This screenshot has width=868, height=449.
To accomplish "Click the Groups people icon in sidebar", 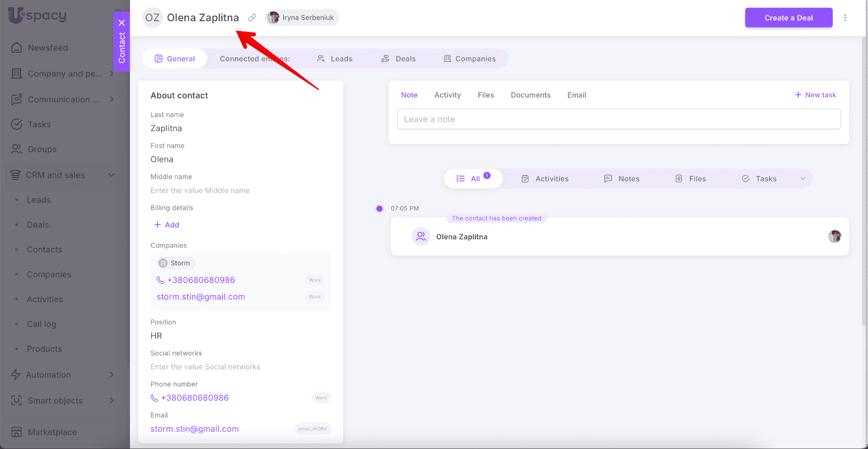I will pyautogui.click(x=17, y=149).
